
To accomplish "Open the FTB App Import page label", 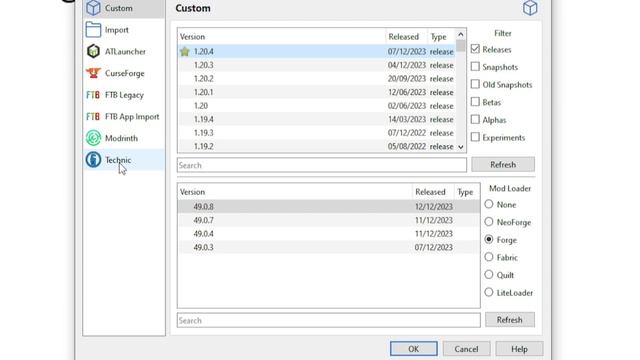I will tap(132, 116).
